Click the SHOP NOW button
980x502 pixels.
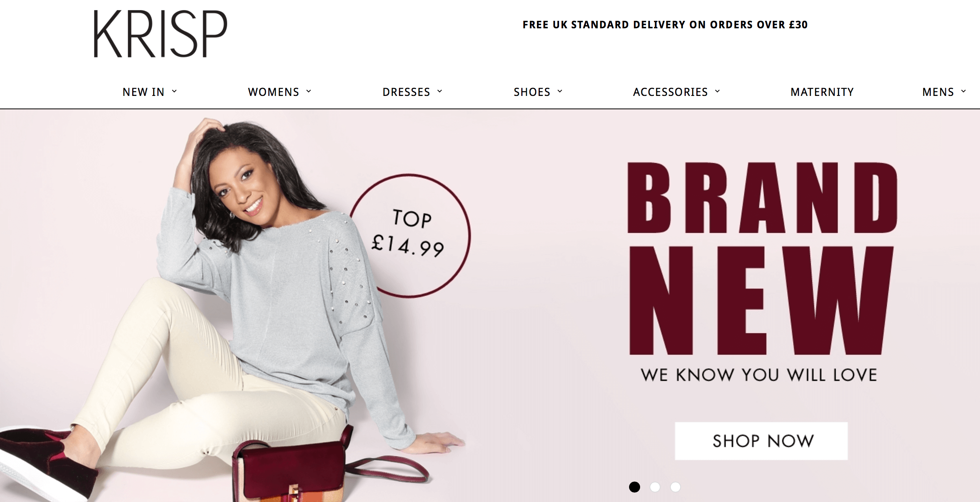click(x=761, y=441)
